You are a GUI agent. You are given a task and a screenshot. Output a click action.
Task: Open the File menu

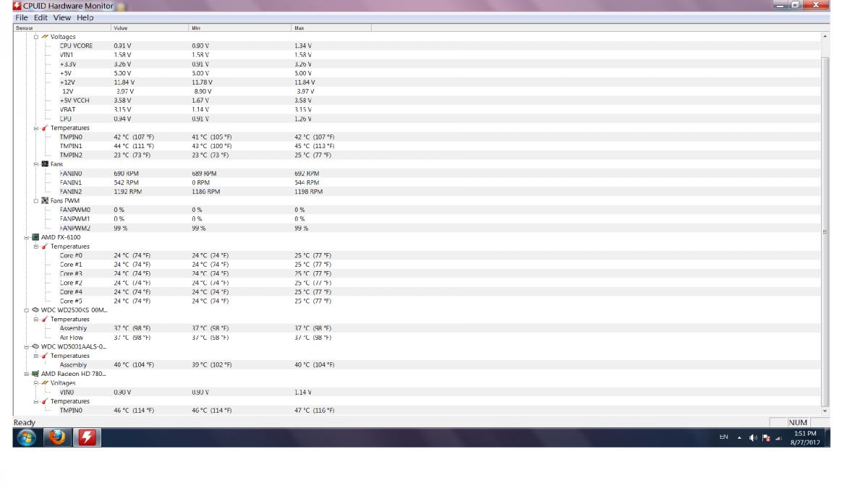point(22,17)
